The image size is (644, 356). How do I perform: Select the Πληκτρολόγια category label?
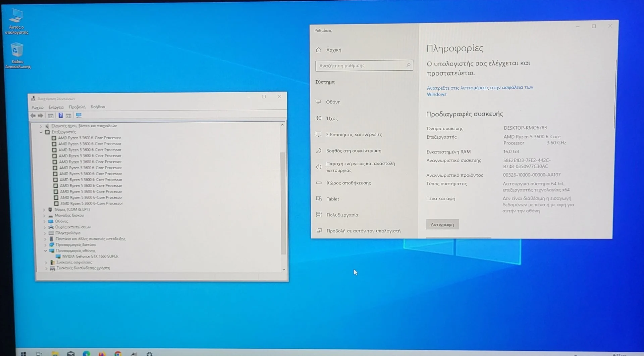[x=68, y=233]
